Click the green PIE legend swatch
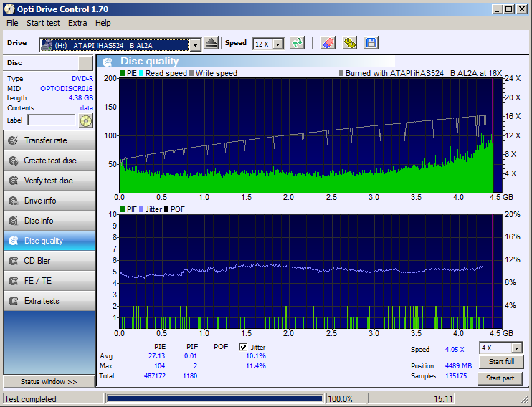Image resolution: width=532 pixels, height=407 pixels. click(x=123, y=73)
